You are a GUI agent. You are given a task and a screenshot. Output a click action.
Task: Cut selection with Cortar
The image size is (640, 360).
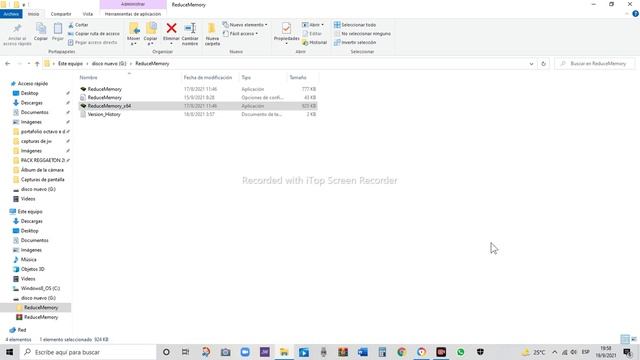pyautogui.click(x=78, y=25)
